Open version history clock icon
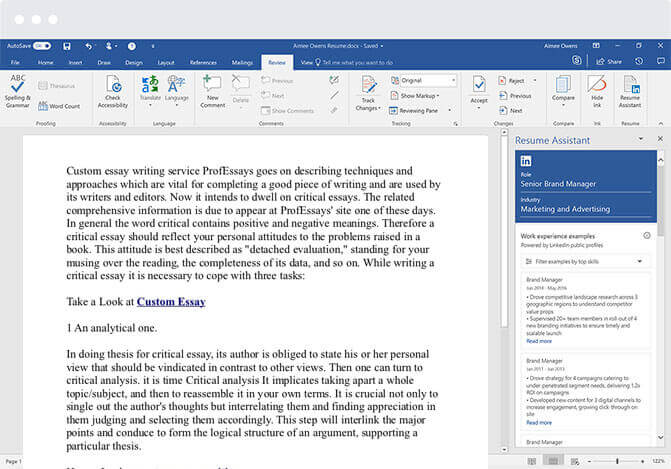This screenshot has height=469, width=671. tap(639, 61)
